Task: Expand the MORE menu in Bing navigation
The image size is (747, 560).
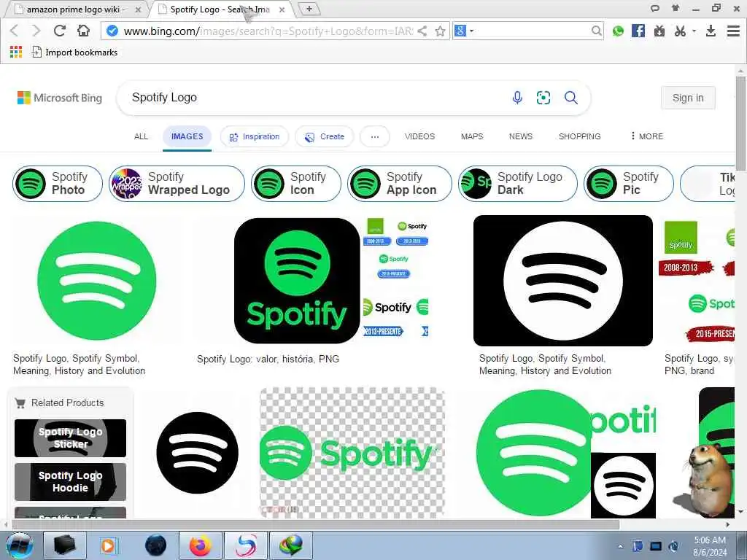Action: (x=646, y=136)
